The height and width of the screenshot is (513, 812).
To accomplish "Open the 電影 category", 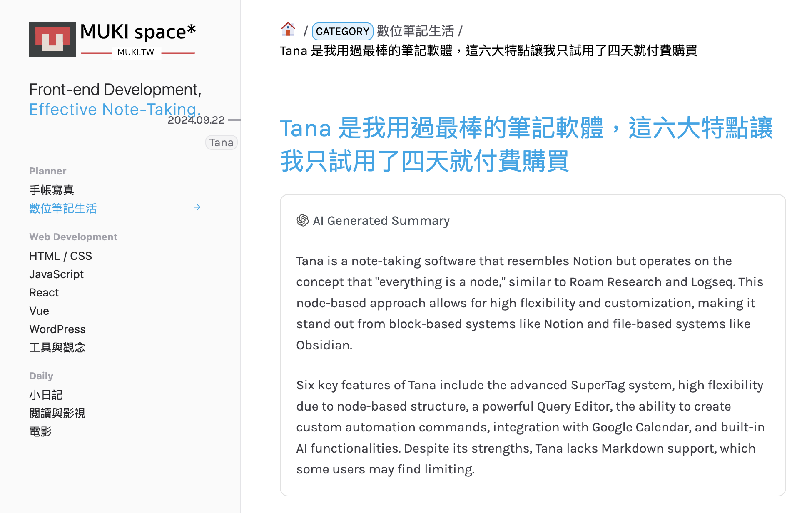I will click(x=40, y=431).
